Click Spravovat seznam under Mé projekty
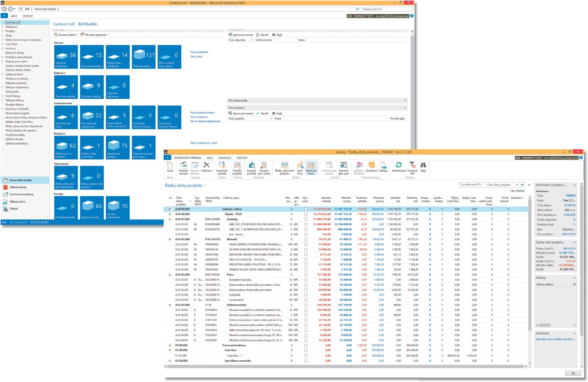The height and width of the screenshot is (382, 588). [241, 113]
